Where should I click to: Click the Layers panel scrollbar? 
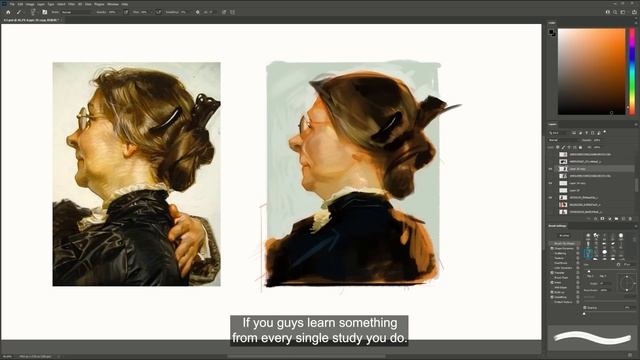636,186
